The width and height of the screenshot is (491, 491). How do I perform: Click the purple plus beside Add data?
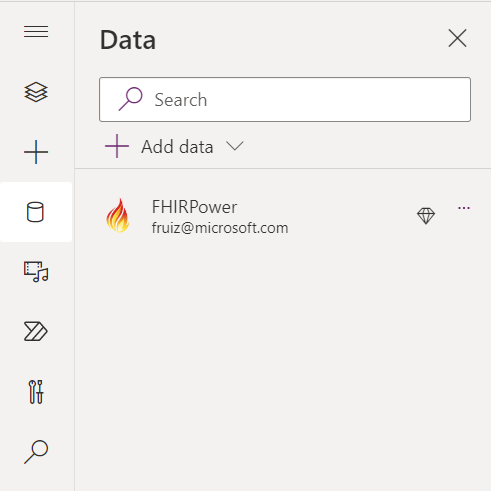tap(117, 146)
